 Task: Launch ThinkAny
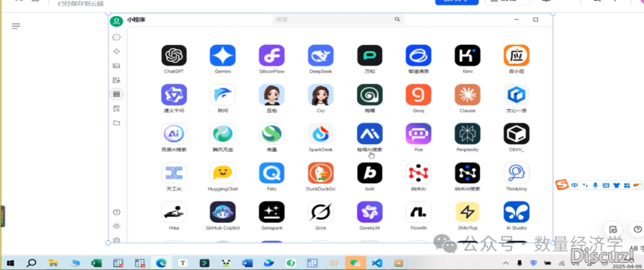[x=516, y=173]
